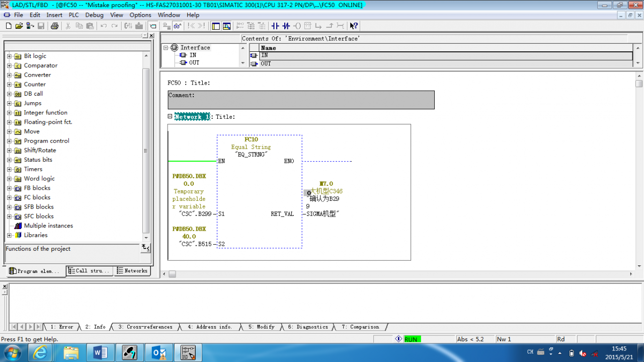The height and width of the screenshot is (362, 644).
Task: Click the Redo arrow icon
Action: [115, 26]
